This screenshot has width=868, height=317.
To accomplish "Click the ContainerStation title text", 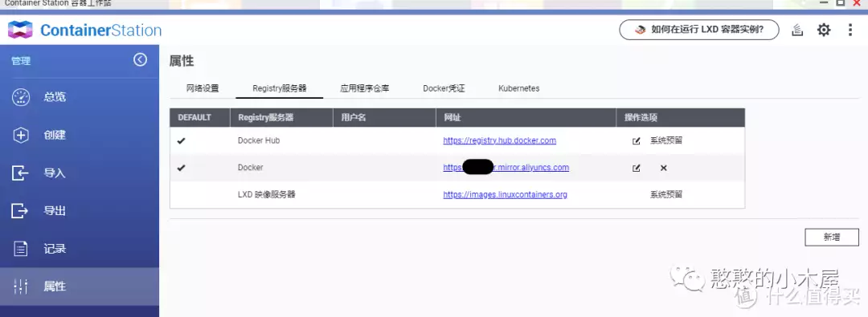I will coord(100,30).
